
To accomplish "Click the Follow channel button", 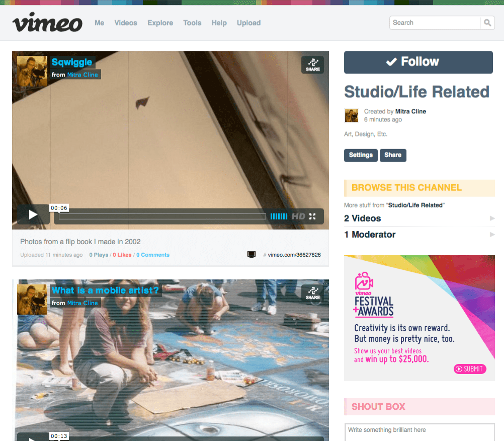I will point(418,62).
